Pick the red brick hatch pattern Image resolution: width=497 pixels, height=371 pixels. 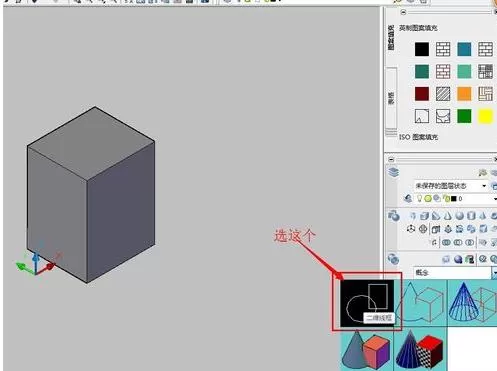[x=443, y=72]
